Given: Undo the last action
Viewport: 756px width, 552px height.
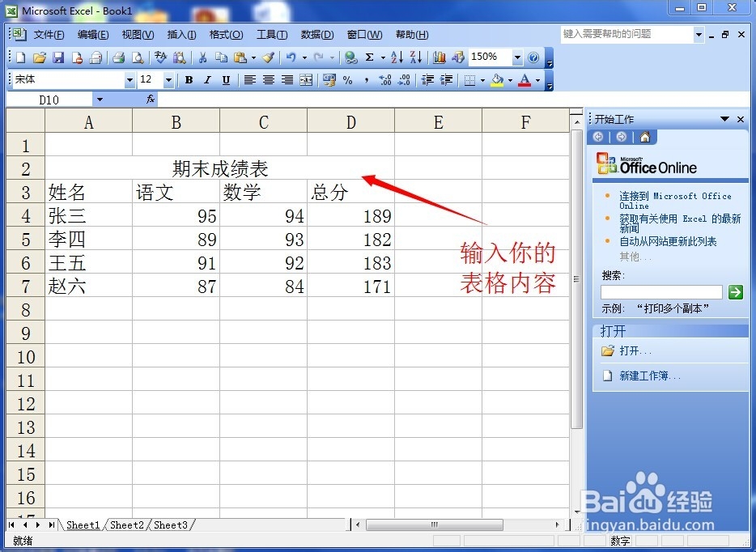Looking at the screenshot, I should [x=291, y=57].
